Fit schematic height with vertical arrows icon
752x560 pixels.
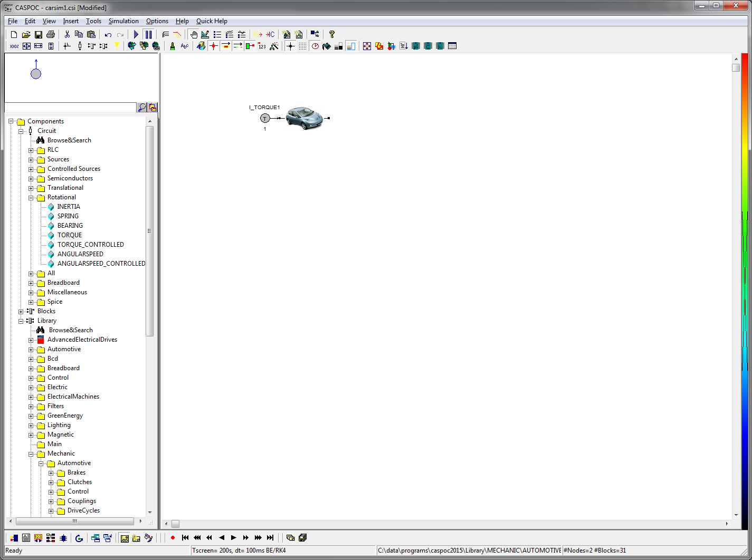click(51, 46)
